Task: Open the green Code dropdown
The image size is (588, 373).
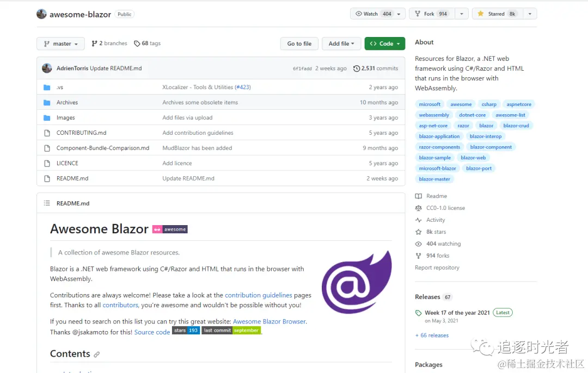Action: tap(385, 43)
